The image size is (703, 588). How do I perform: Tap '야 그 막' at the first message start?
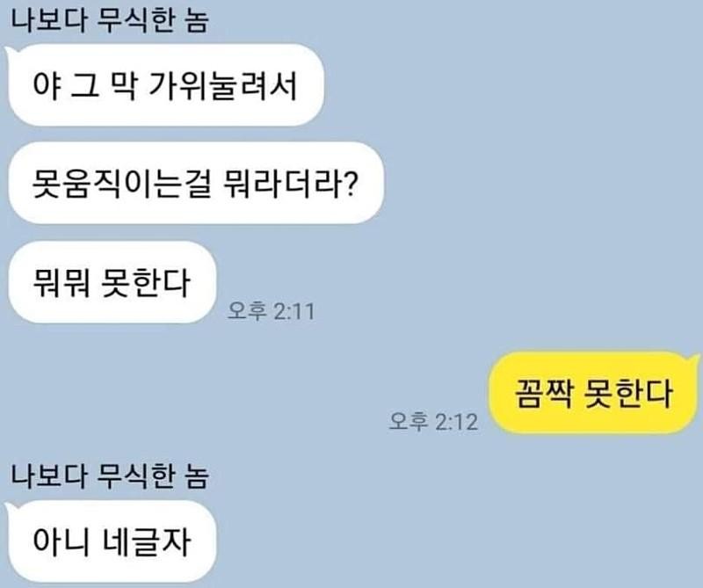(x=84, y=85)
